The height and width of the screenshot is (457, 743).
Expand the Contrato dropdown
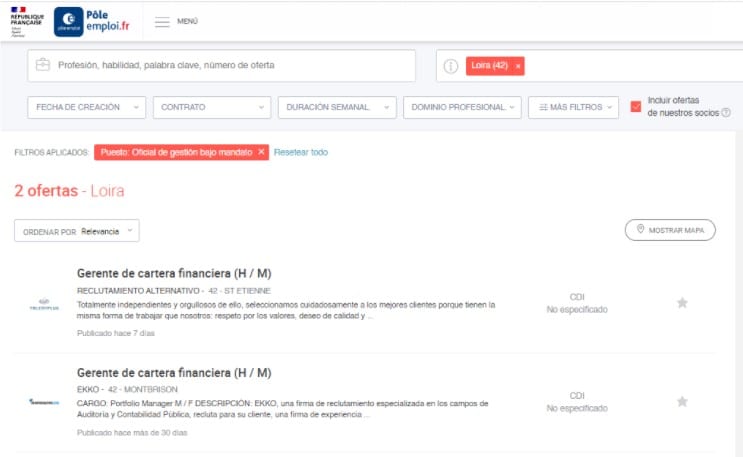pos(212,107)
